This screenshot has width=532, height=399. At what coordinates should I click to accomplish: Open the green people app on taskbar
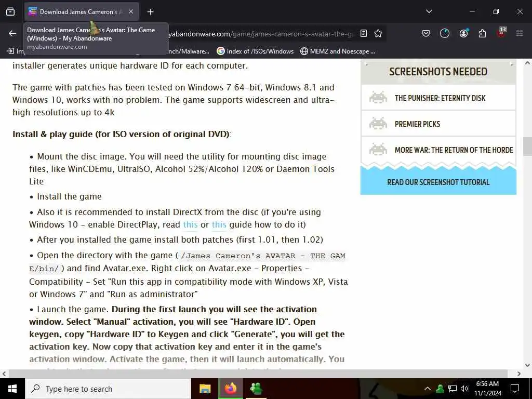256,389
